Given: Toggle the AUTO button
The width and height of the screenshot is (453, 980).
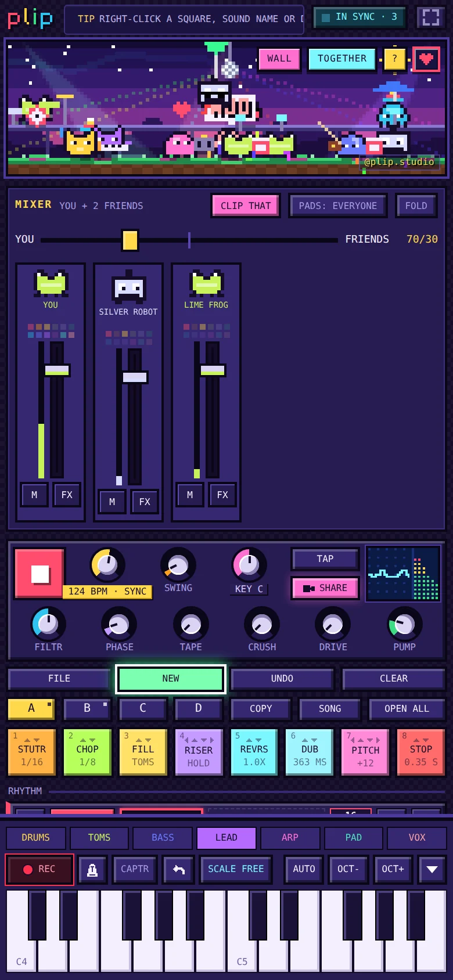Looking at the screenshot, I should [x=304, y=869].
